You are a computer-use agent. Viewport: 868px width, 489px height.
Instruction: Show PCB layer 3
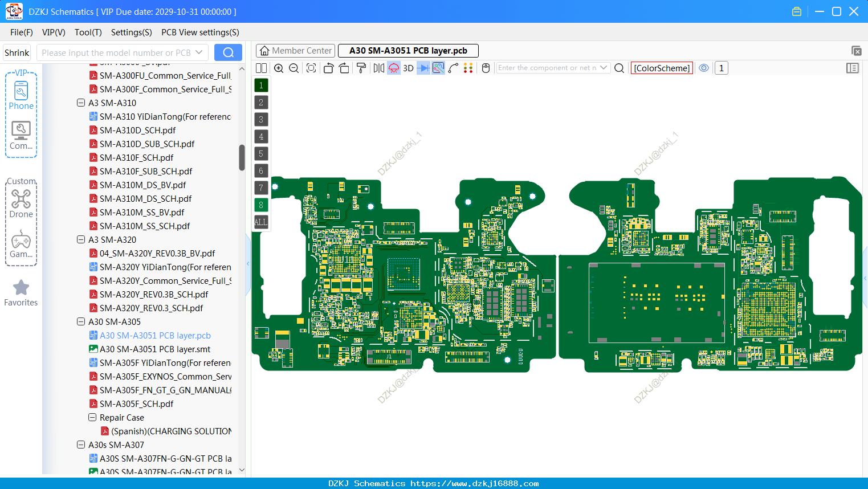[261, 120]
